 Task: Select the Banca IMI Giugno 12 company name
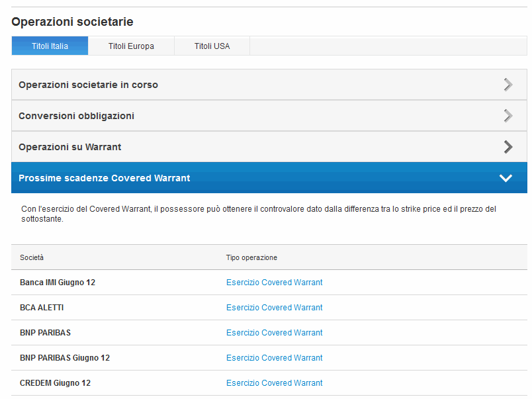pos(58,283)
